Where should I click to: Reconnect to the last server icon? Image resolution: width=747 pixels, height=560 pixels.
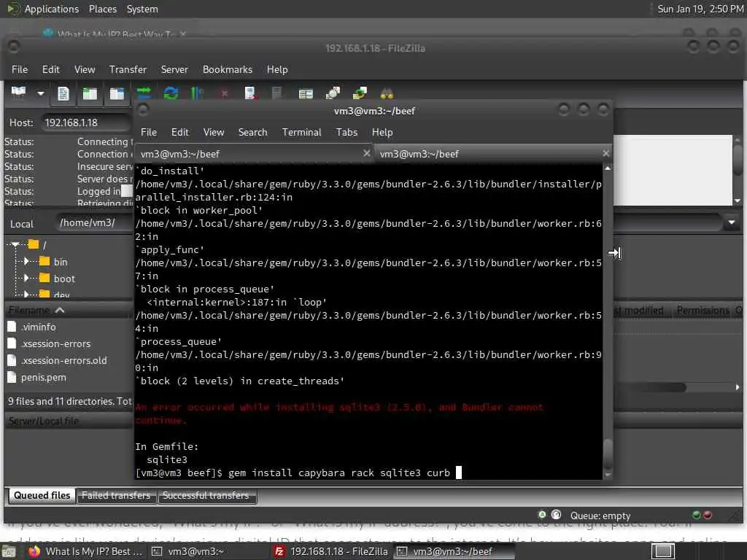pos(276,93)
